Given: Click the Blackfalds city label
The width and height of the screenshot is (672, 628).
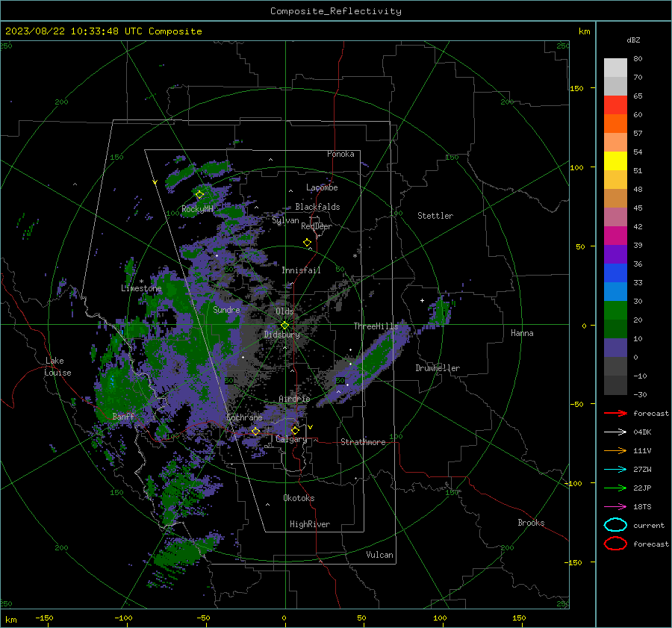Looking at the screenshot, I should pos(317,207).
